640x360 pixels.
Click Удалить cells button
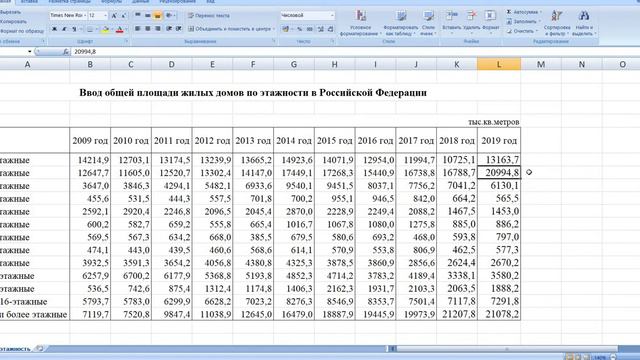click(x=471, y=23)
